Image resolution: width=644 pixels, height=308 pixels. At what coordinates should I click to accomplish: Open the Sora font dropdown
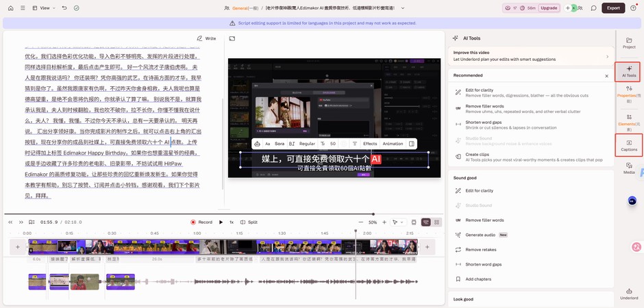coord(280,144)
